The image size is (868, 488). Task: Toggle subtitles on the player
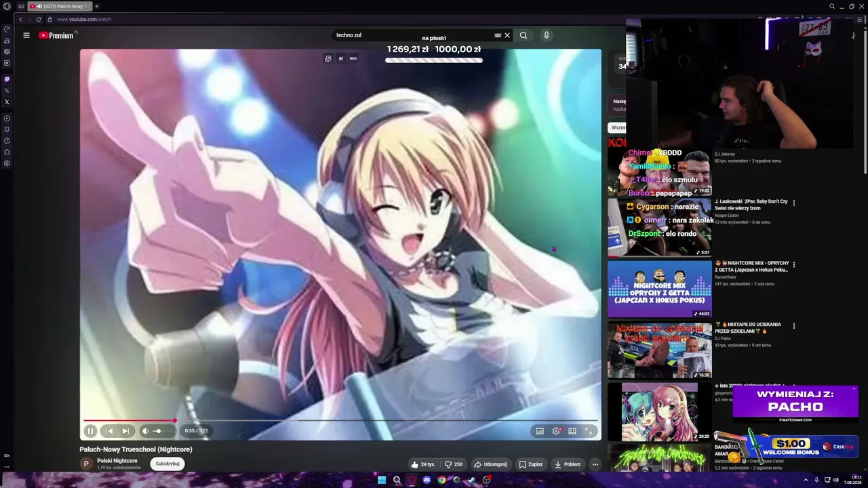[x=540, y=431]
